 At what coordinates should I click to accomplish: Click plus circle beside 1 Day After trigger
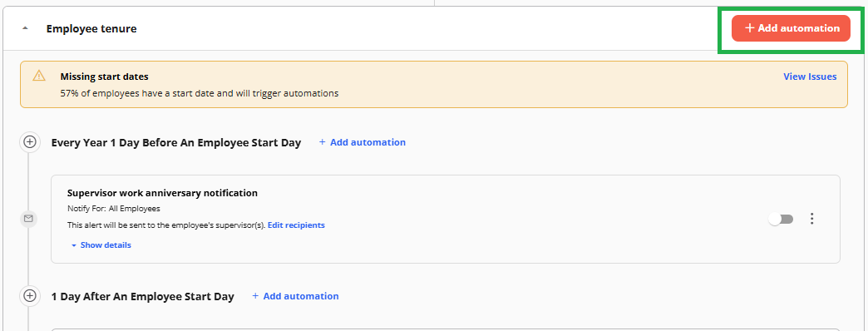coord(29,295)
